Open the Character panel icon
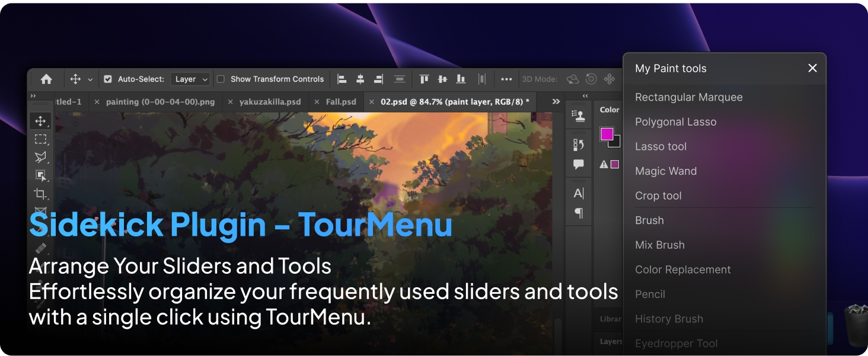The height and width of the screenshot is (356, 868). [579, 193]
